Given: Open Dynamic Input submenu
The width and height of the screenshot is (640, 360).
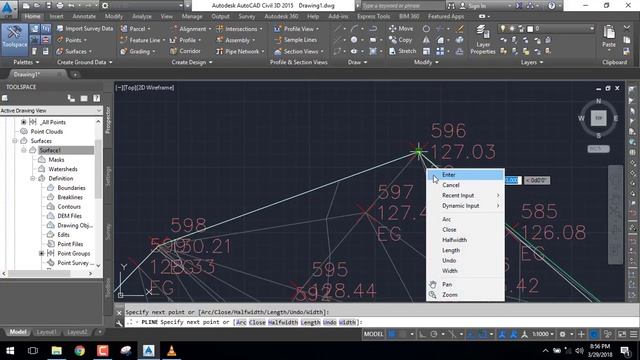Looking at the screenshot, I should [465, 206].
